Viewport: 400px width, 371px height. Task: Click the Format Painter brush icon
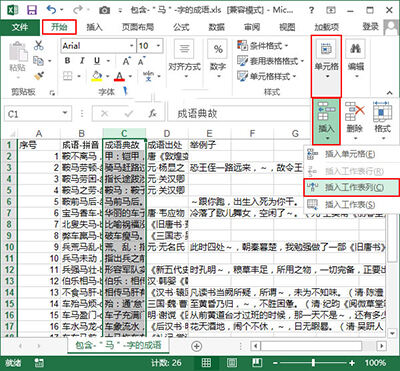pyautogui.click(x=39, y=76)
